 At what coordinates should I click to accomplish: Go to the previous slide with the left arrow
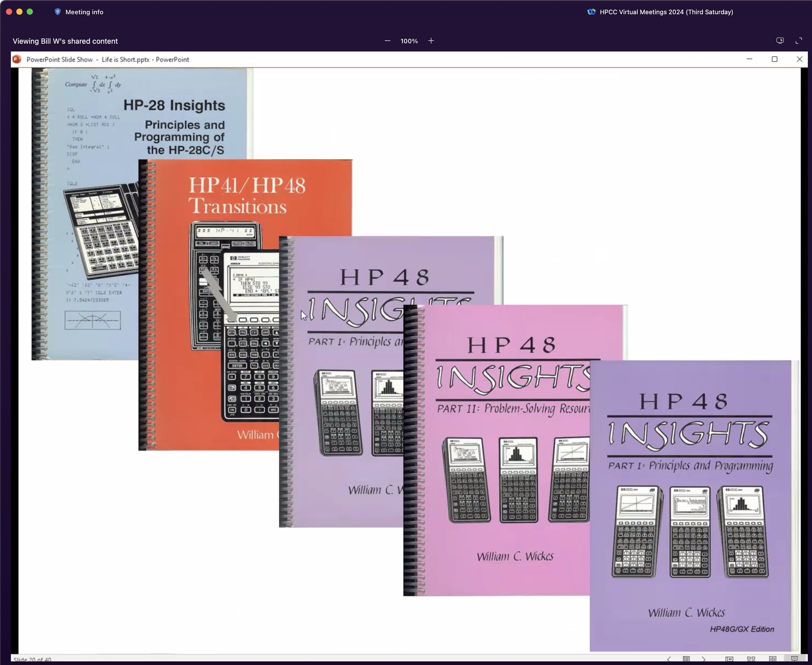click(669, 659)
